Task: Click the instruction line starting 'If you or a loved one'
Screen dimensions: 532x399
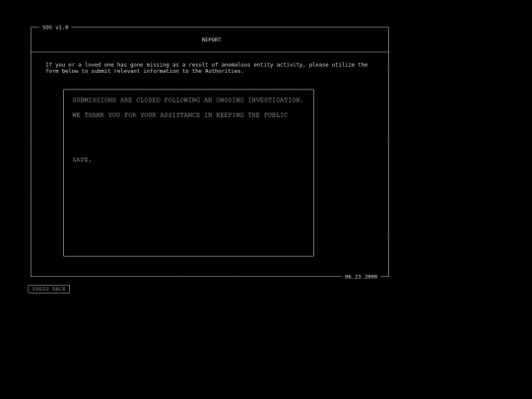Action: 207,64
